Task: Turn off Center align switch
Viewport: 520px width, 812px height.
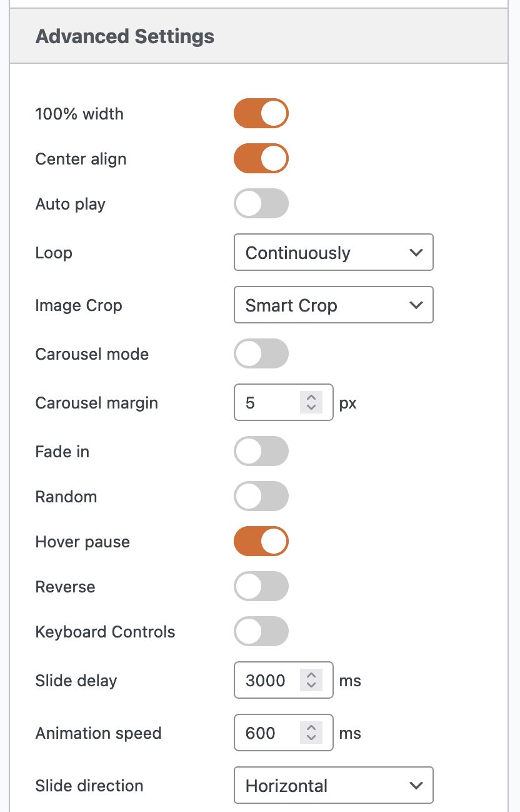Action: [x=261, y=158]
